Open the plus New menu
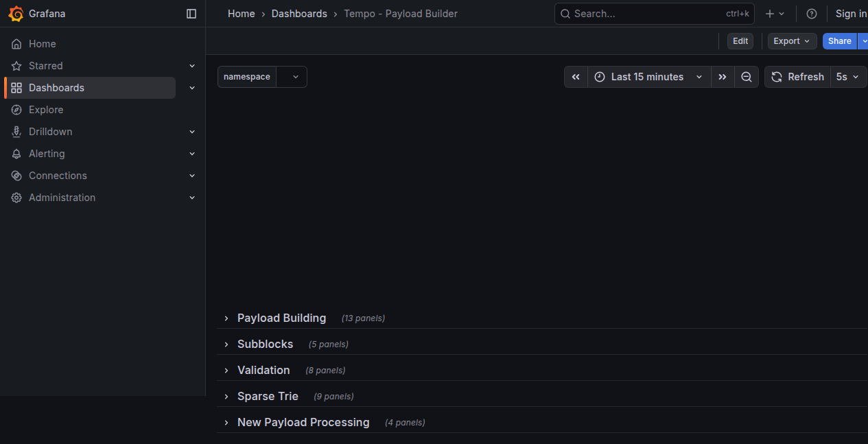868x444 pixels. pyautogui.click(x=775, y=14)
